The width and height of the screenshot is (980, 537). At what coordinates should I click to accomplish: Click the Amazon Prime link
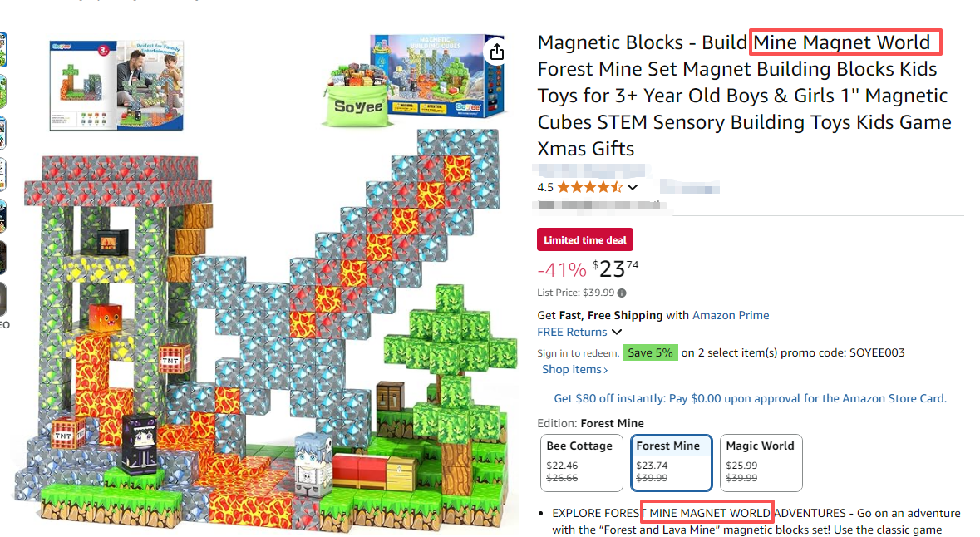pos(731,315)
